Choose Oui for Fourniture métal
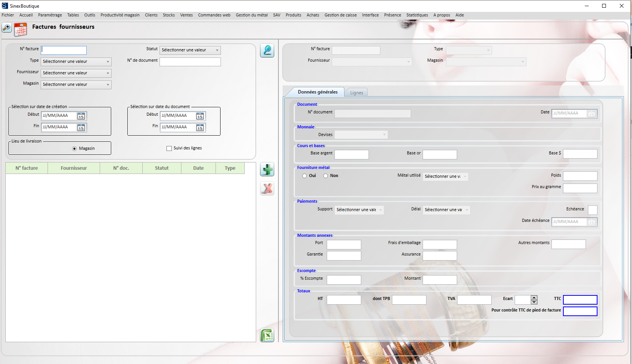 [x=304, y=176]
